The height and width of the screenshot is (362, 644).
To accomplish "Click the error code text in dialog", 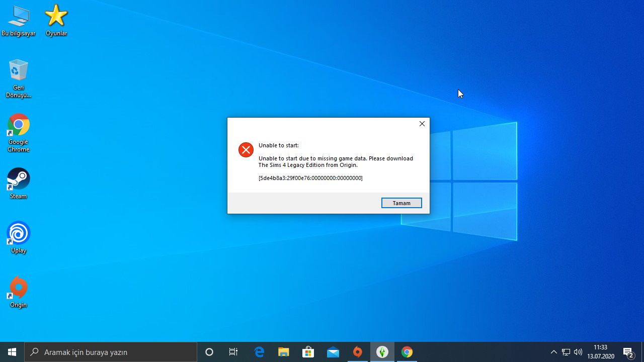I will [x=310, y=178].
